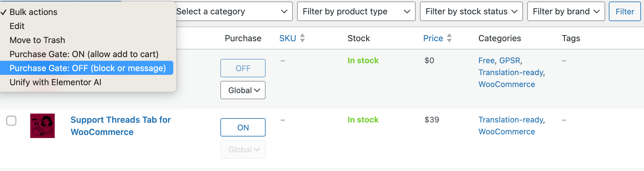
Task: Choose Purchase Gate: OFF bulk action
Action: click(87, 68)
